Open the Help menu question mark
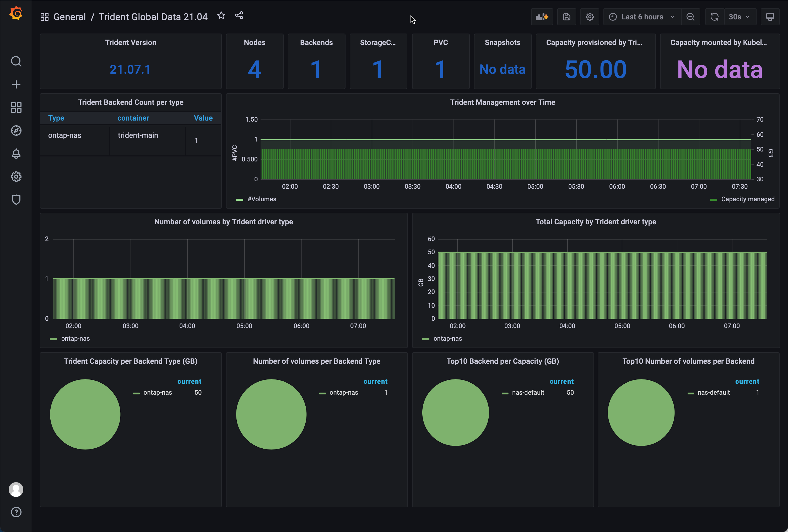 pos(16,512)
